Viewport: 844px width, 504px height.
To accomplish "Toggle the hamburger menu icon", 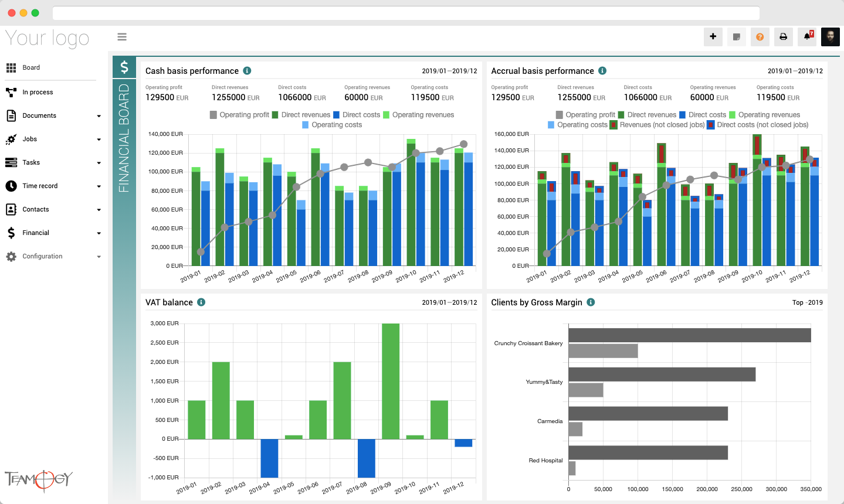I will point(122,37).
